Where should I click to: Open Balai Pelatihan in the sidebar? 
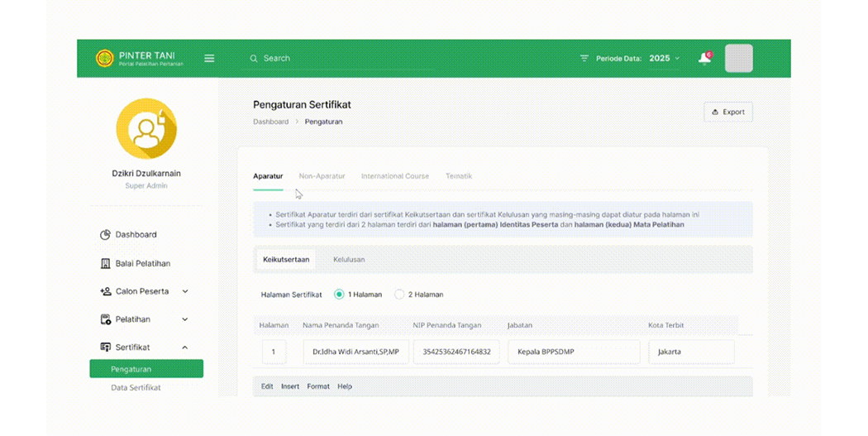[143, 264]
